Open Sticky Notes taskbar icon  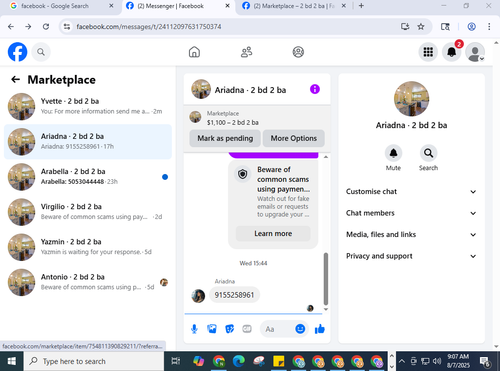pos(279,361)
